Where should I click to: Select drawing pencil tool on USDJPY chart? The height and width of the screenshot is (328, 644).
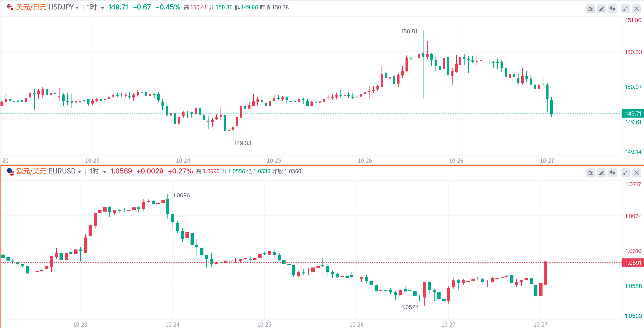pos(602,9)
